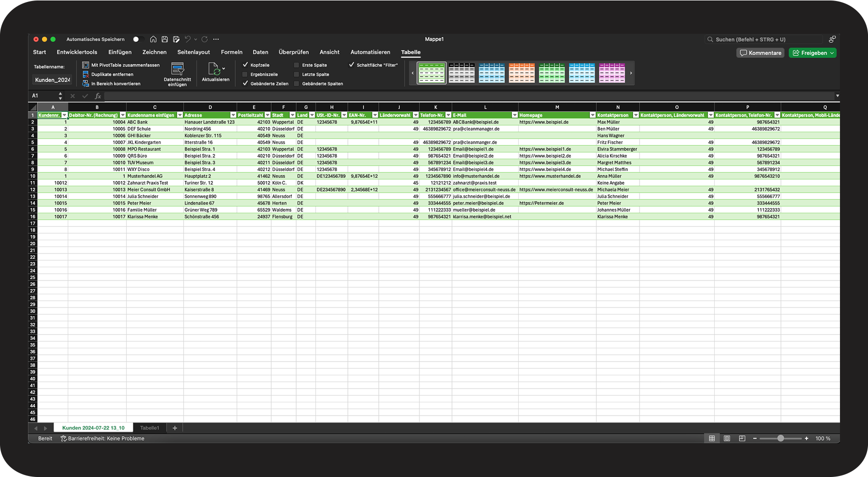Add a new sheet with plus icon

[174, 428]
